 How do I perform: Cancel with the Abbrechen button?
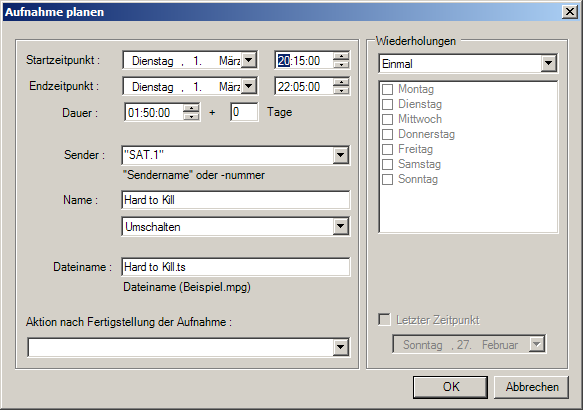click(532, 387)
